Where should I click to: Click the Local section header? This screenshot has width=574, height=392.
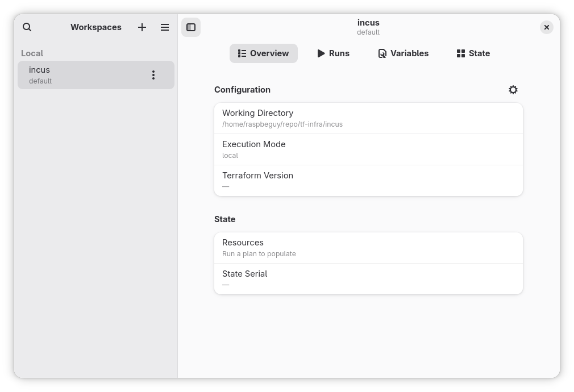pos(32,53)
